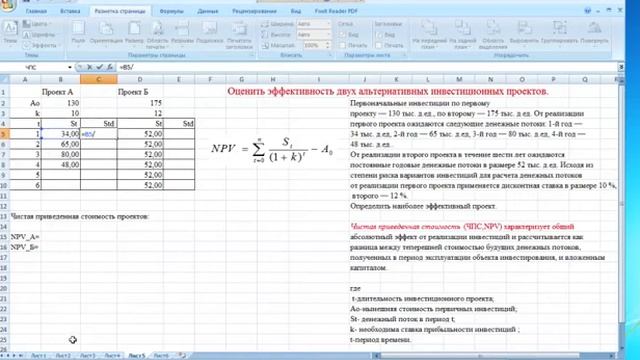This screenshot has width=640, height=360.
Task: Open the Foxit Reader PDF tab
Action: point(336,11)
